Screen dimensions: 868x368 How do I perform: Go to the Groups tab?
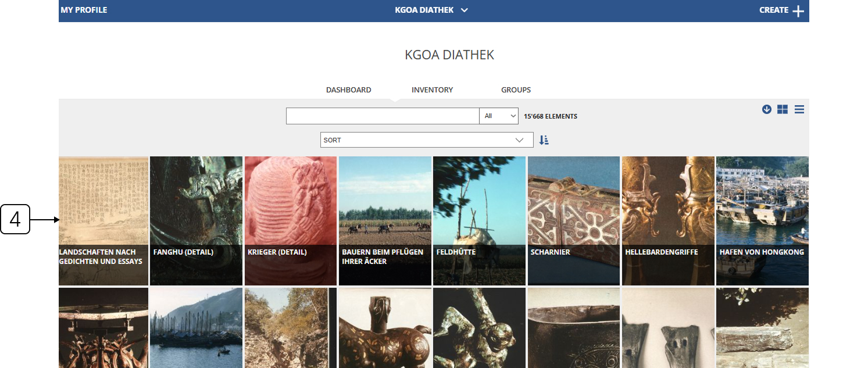[516, 90]
